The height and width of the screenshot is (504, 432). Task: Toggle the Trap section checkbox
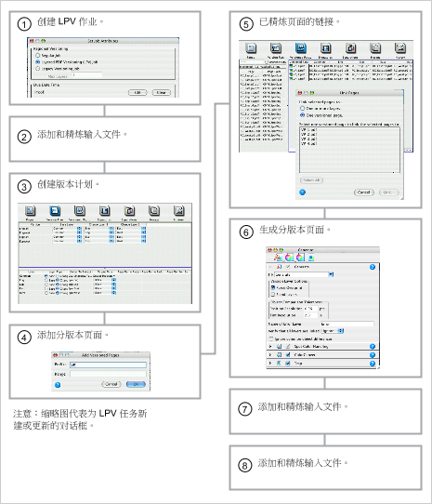[x=288, y=364]
